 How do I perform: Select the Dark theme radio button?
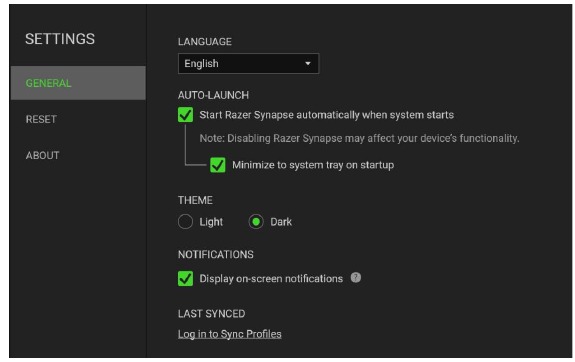pyautogui.click(x=256, y=222)
